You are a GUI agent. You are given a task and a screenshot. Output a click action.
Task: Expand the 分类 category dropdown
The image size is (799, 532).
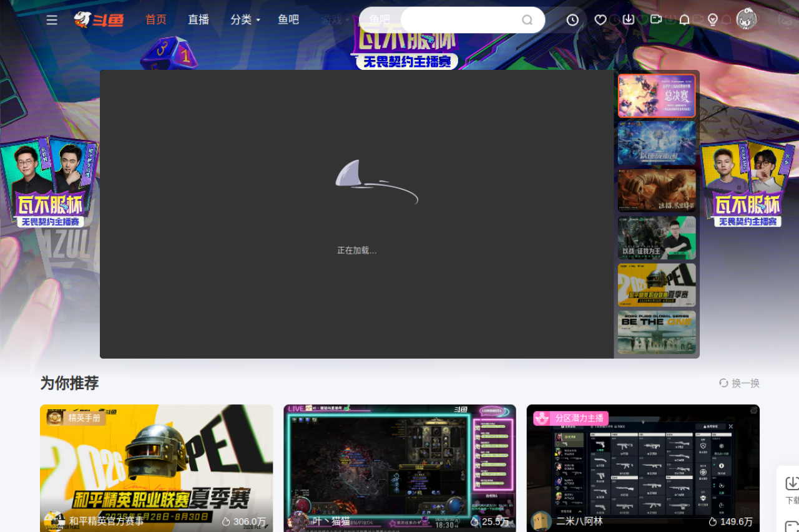(x=245, y=20)
